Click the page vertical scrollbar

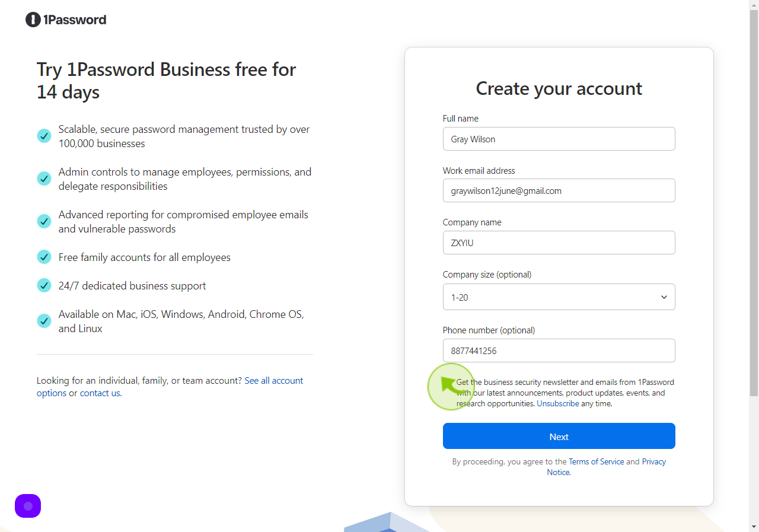point(754,202)
